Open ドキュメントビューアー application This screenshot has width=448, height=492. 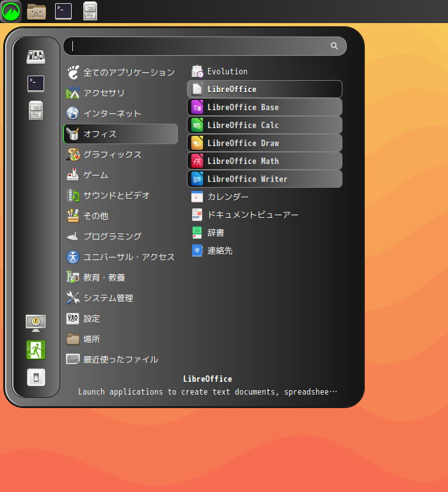pyautogui.click(x=264, y=215)
